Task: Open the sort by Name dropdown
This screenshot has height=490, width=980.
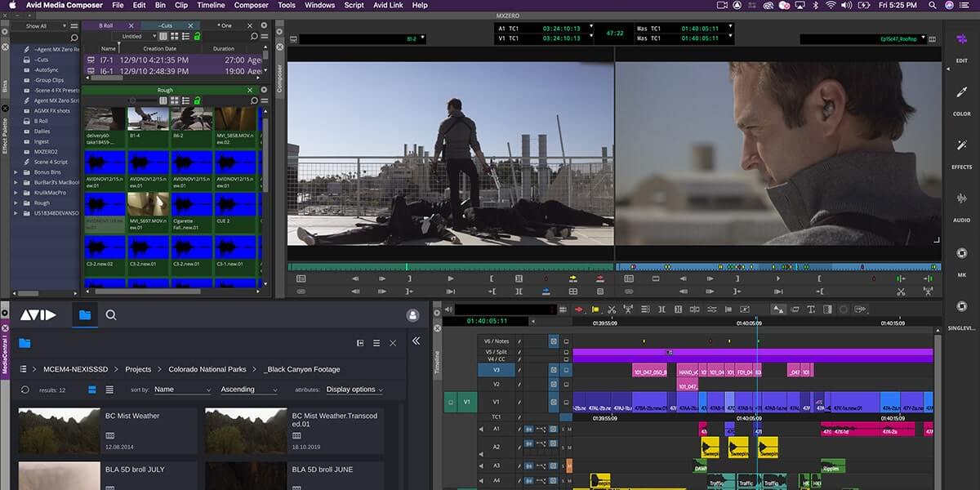Action: pyautogui.click(x=182, y=390)
